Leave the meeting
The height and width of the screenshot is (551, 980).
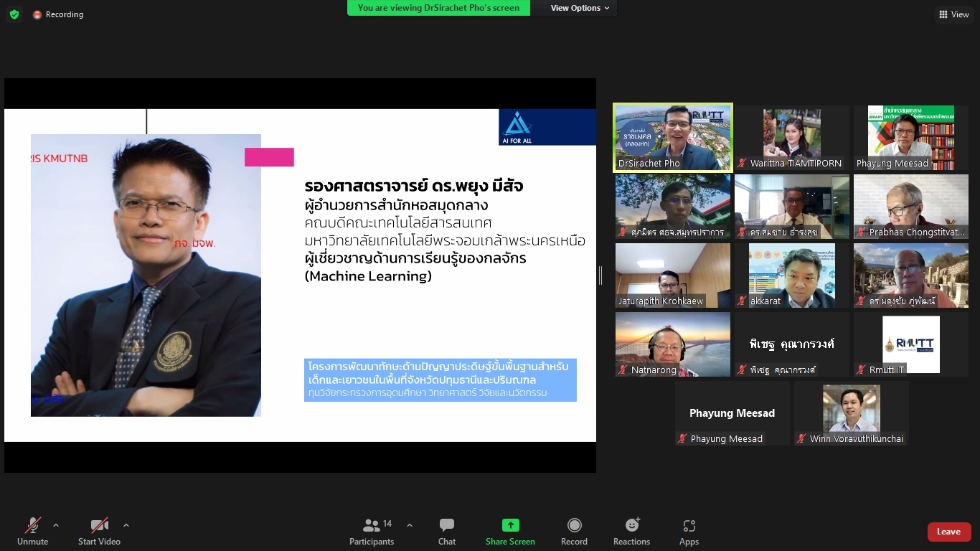pyautogui.click(x=948, y=532)
